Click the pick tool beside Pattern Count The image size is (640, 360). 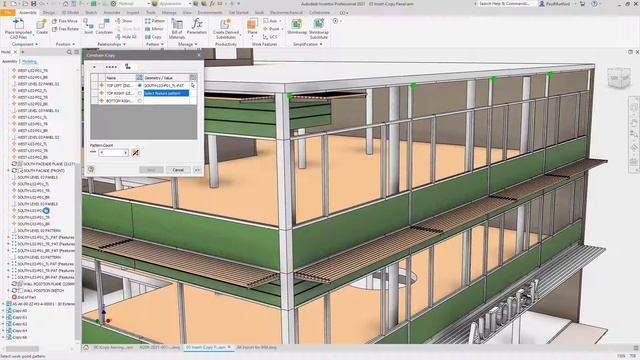point(136,153)
